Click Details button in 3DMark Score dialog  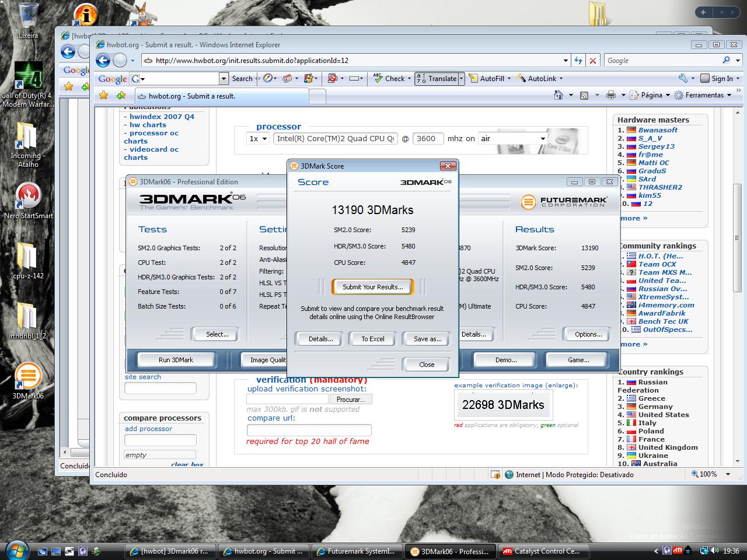320,339
